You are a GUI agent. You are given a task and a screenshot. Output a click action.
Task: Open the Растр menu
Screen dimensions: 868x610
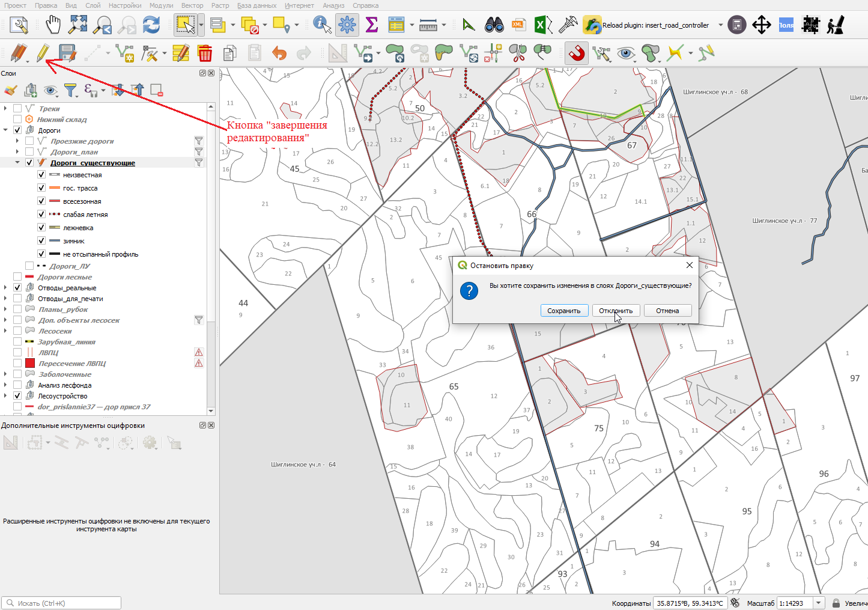220,5
